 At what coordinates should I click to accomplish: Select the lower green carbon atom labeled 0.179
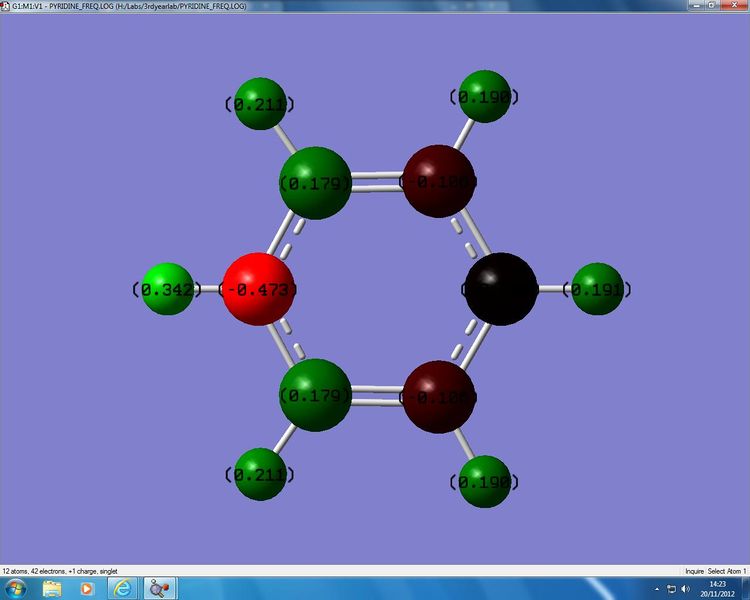point(315,395)
